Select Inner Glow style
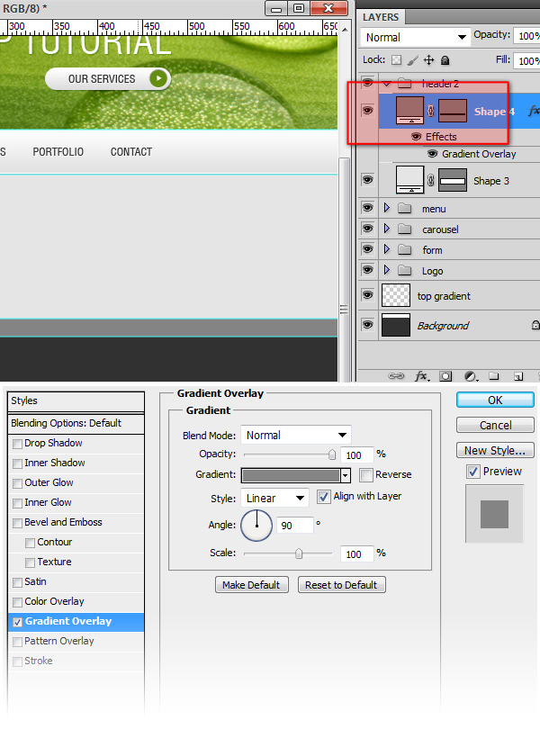The image size is (540, 756). [x=48, y=502]
